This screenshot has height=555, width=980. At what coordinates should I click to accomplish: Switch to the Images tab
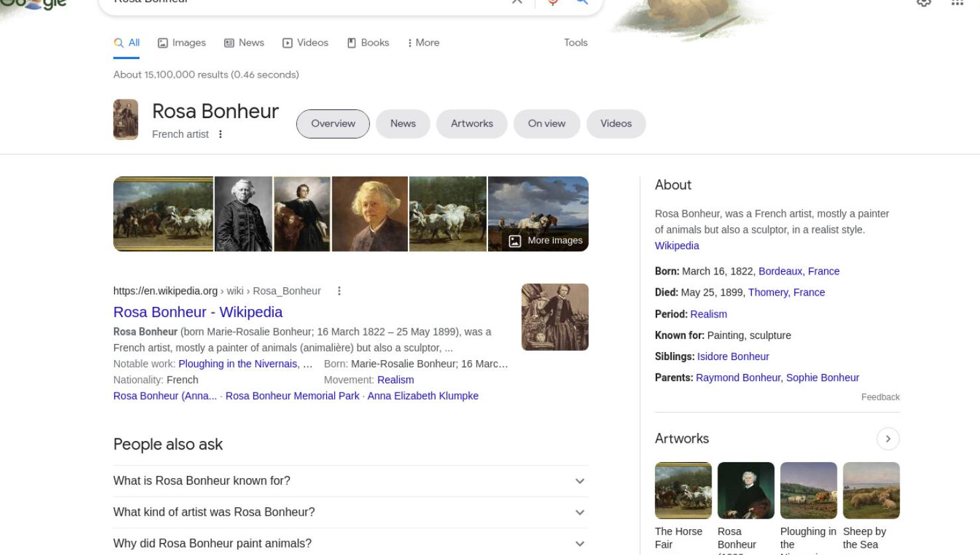pyautogui.click(x=182, y=42)
